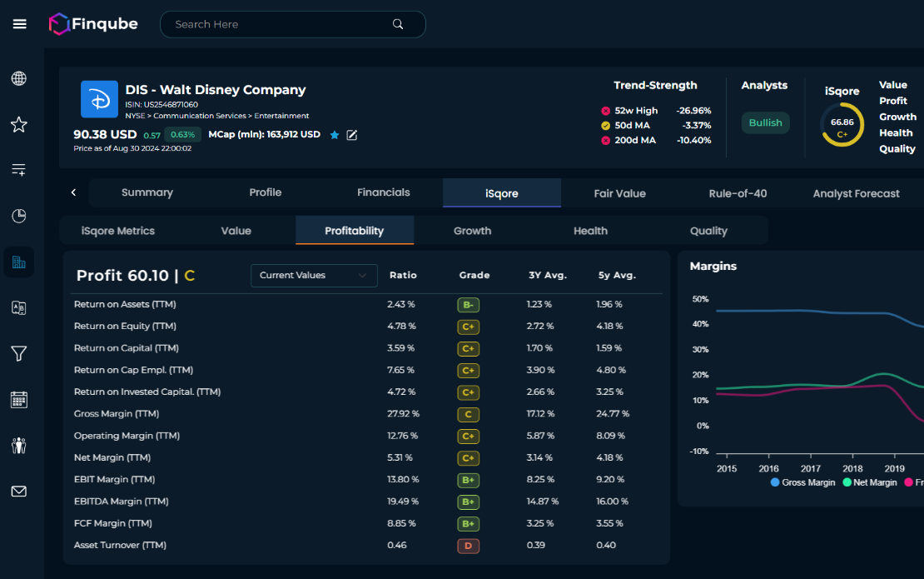Viewport: 924px width, 579px height.
Task: Select the iSqore tab
Action: tap(502, 193)
